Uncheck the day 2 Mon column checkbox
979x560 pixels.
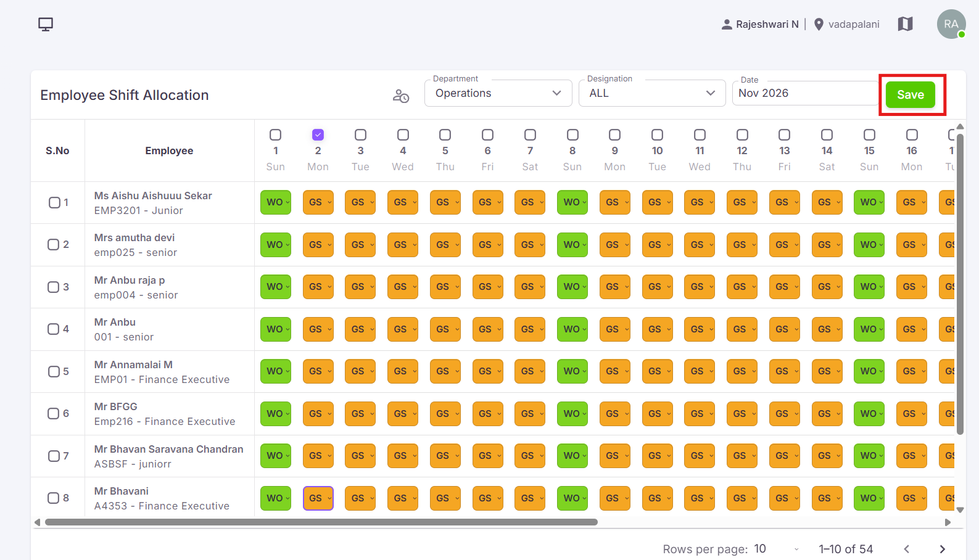coord(318,134)
